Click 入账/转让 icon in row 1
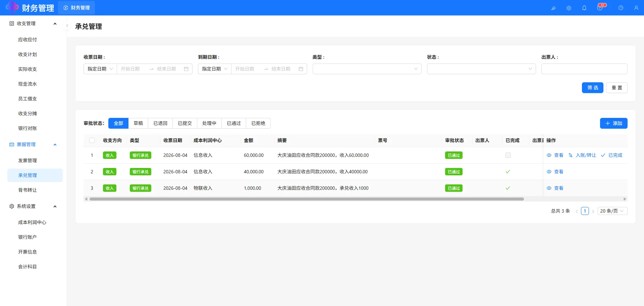The width and height of the screenshot is (644, 306). pos(571,155)
